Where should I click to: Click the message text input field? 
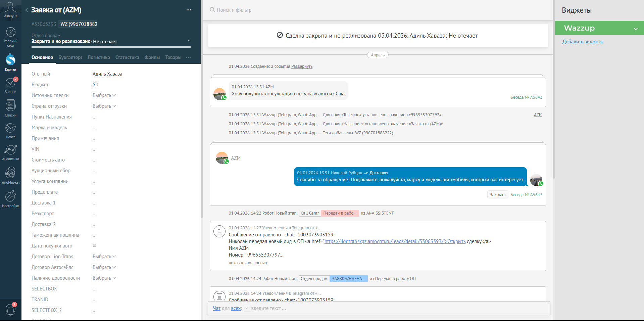[399, 308]
